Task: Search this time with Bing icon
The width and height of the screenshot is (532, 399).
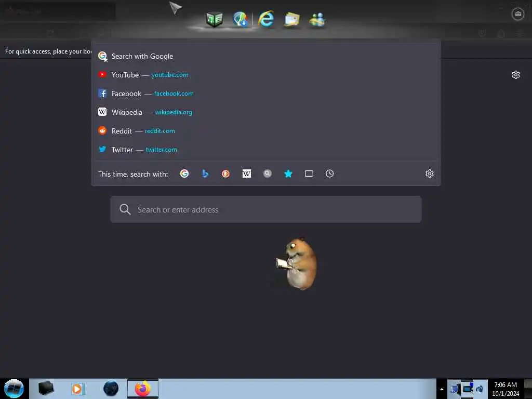Action: 205,174
